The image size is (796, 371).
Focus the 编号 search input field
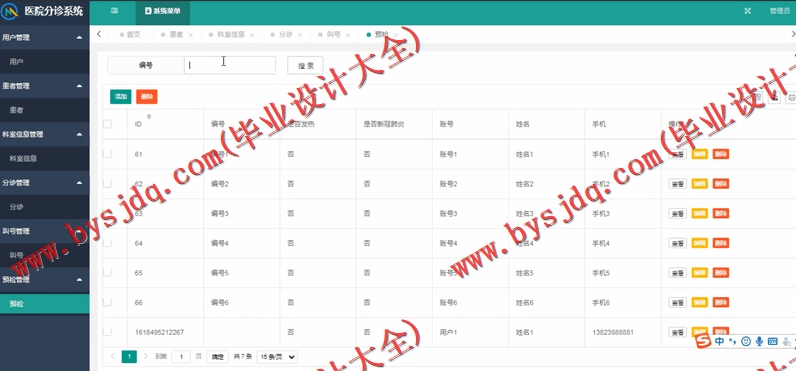[x=230, y=65]
